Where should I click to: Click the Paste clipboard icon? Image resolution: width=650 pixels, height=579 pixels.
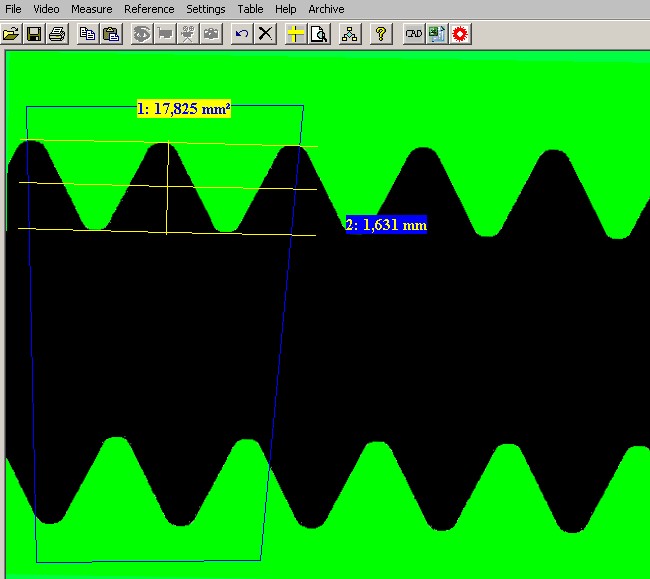(111, 34)
